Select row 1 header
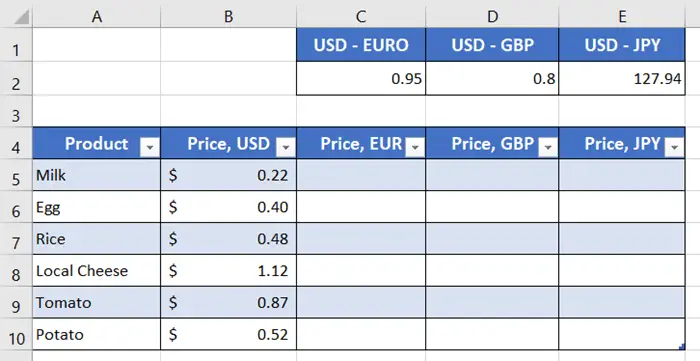Viewport: 700px width, 361px height. tap(16, 45)
